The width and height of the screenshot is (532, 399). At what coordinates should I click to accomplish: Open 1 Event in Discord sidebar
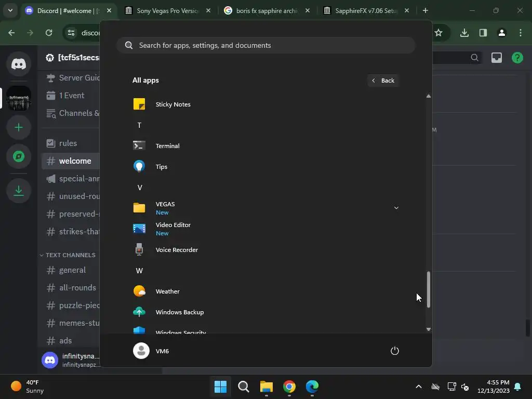(71, 96)
